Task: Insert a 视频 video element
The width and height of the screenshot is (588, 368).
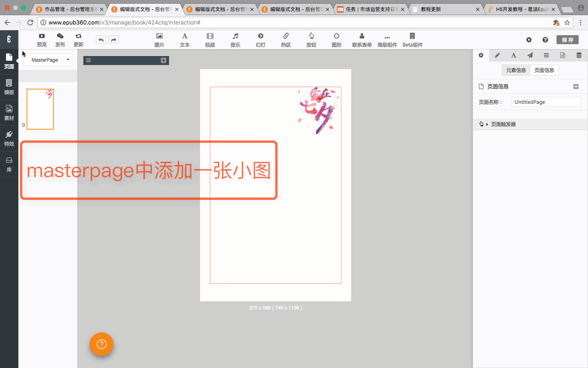Action: [x=210, y=40]
